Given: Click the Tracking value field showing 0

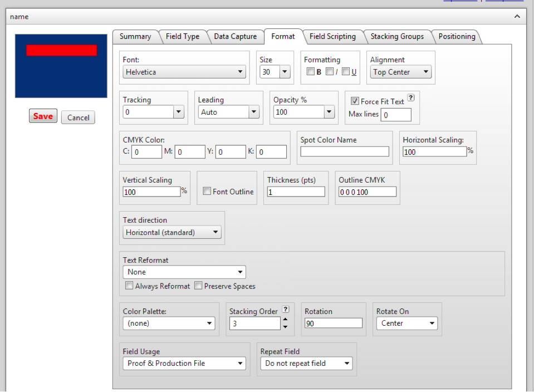Looking at the screenshot, I should [149, 112].
